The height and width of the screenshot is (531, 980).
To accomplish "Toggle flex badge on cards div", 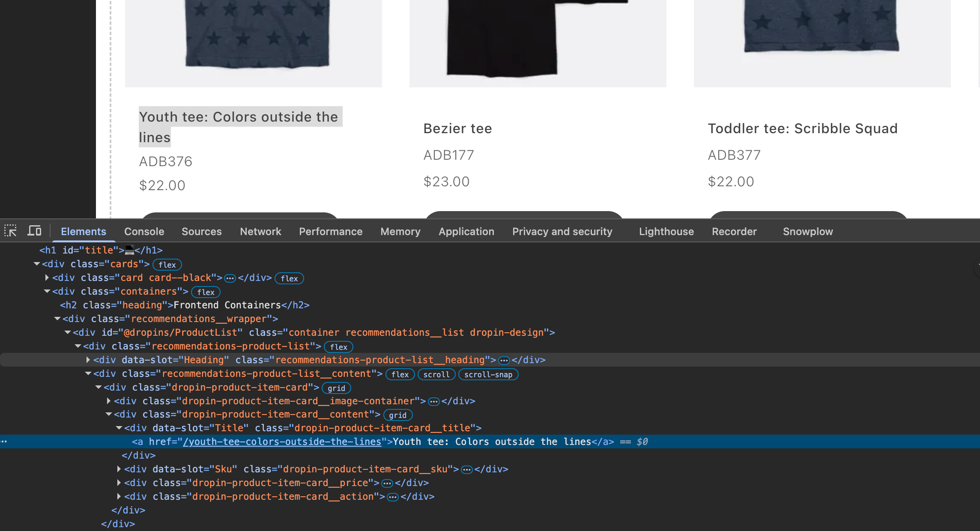I will click(167, 265).
